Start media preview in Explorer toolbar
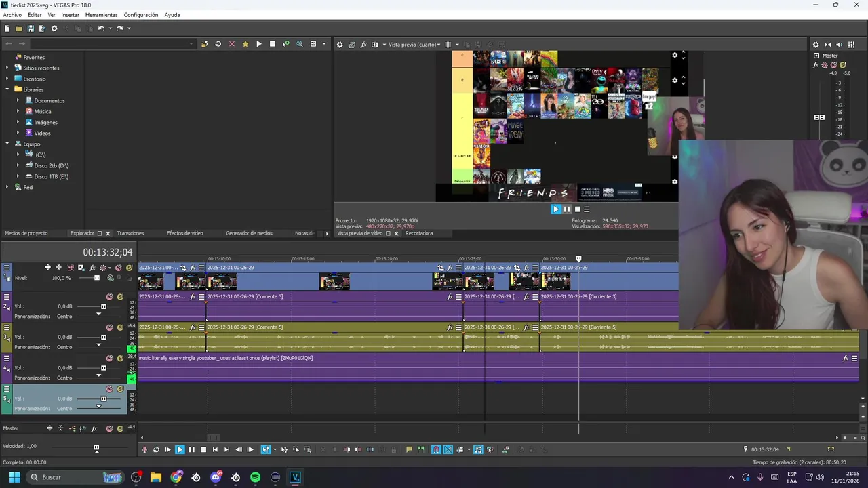868x488 pixels. pos(259,44)
